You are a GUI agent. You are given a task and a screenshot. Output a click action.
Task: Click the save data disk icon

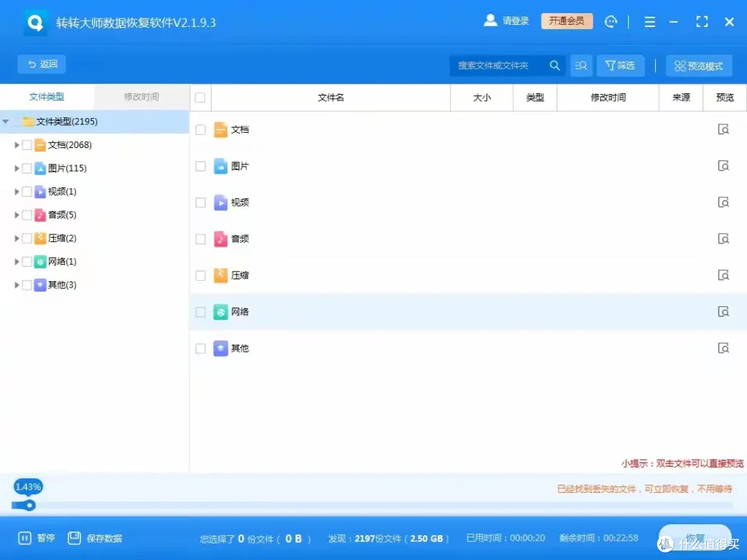(x=74, y=538)
